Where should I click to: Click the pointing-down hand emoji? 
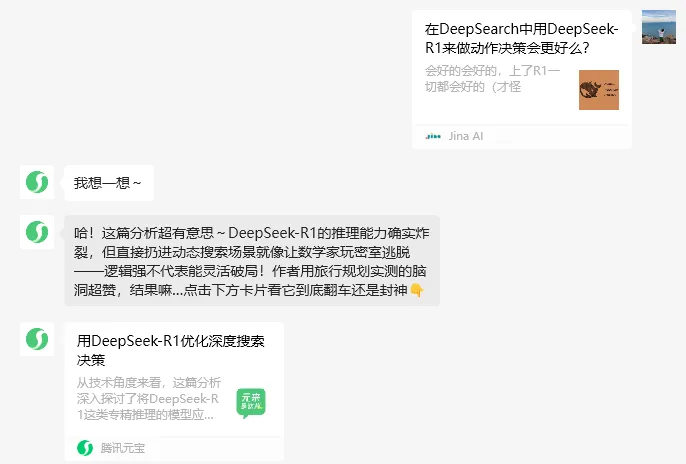[x=416, y=290]
